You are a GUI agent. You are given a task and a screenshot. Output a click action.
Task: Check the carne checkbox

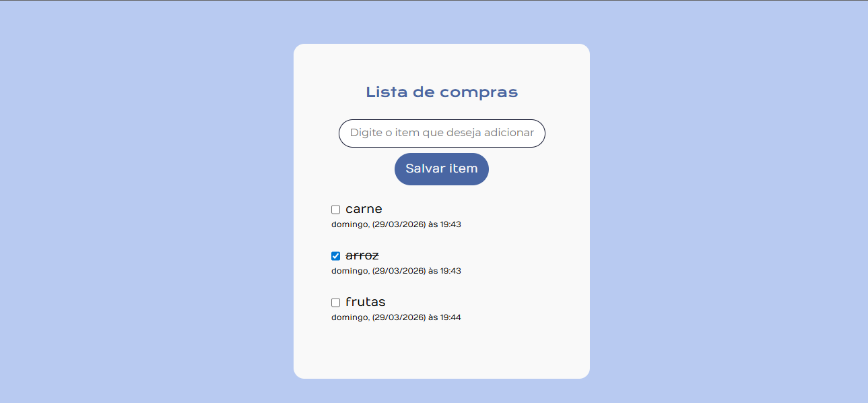(335, 210)
